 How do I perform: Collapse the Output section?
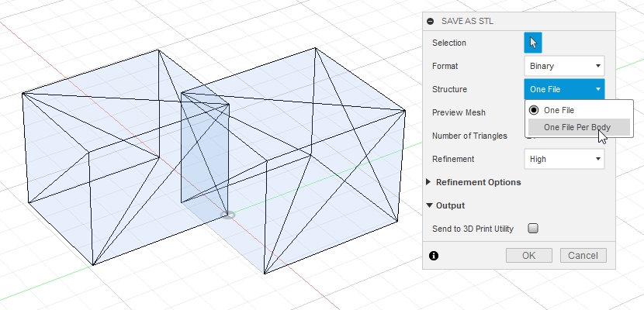tap(431, 205)
